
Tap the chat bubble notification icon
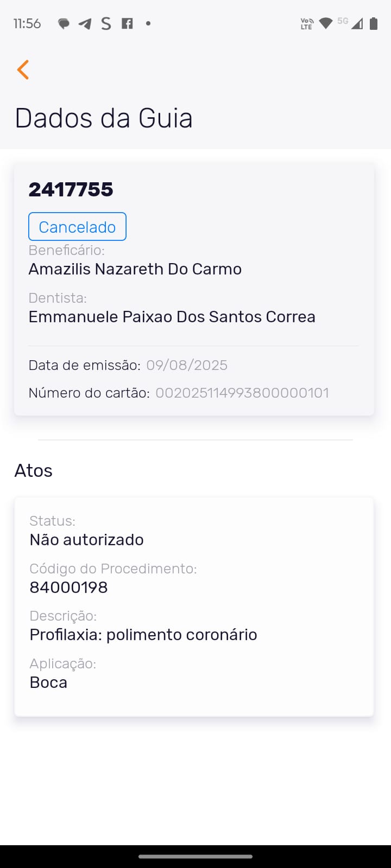[64, 24]
